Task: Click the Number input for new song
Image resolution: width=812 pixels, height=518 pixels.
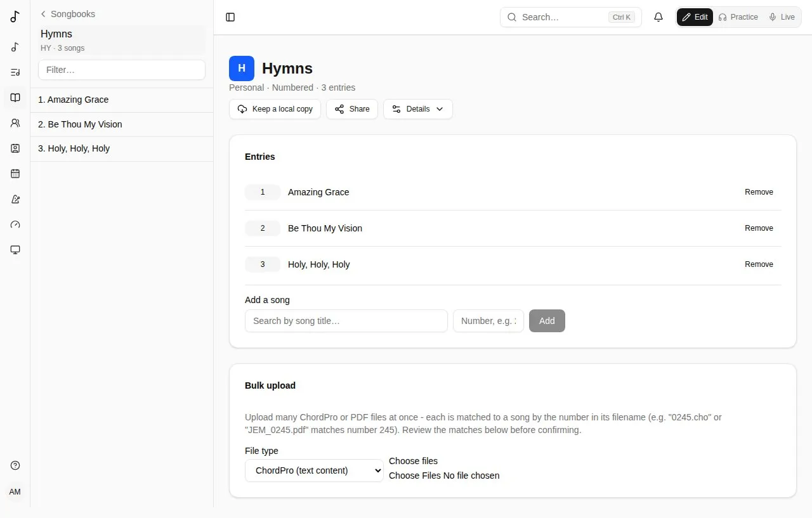Action: tap(488, 321)
